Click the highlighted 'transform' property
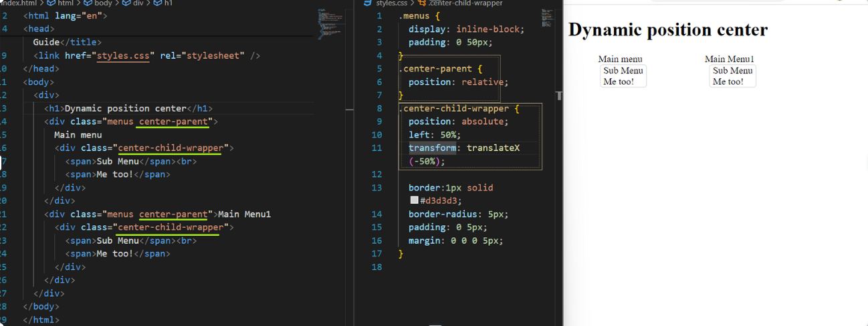This screenshot has height=326, width=868. [433, 148]
